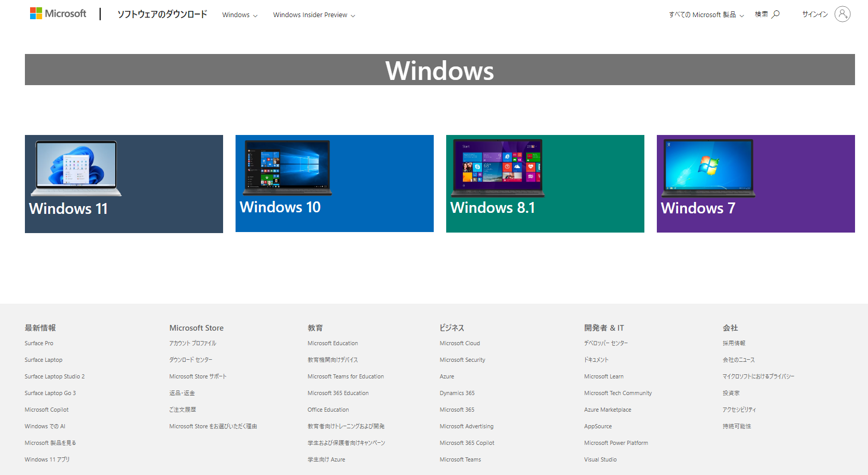
Task: Open the Visual Studio footer link
Action: coord(600,459)
